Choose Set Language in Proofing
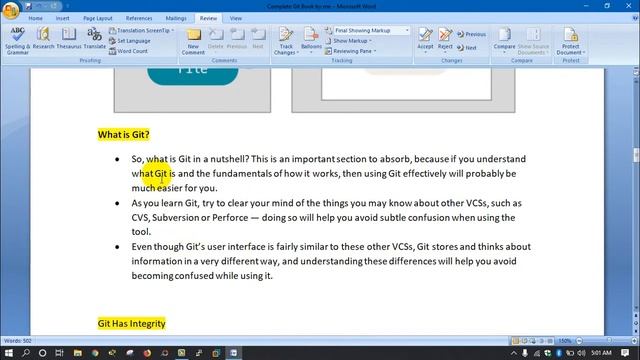This screenshot has height=360, width=640. coord(130,41)
